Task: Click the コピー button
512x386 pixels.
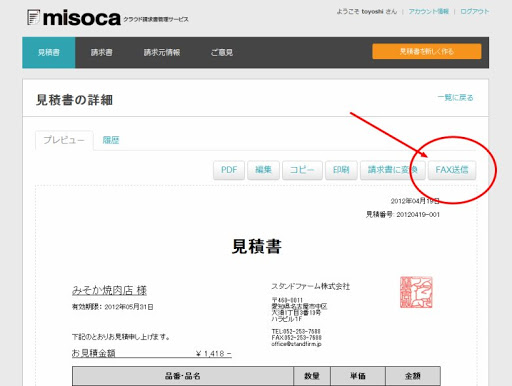Action: click(x=302, y=170)
